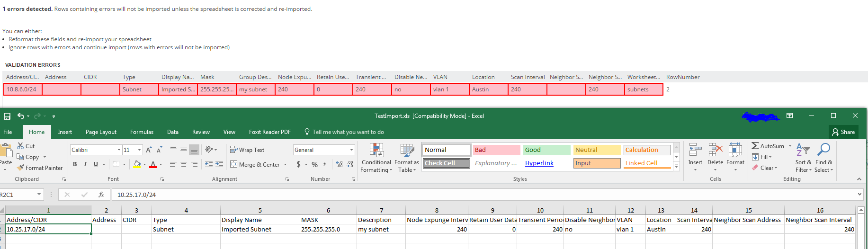Click Merge & Center
The width and height of the screenshot is (868, 249).
point(255,164)
